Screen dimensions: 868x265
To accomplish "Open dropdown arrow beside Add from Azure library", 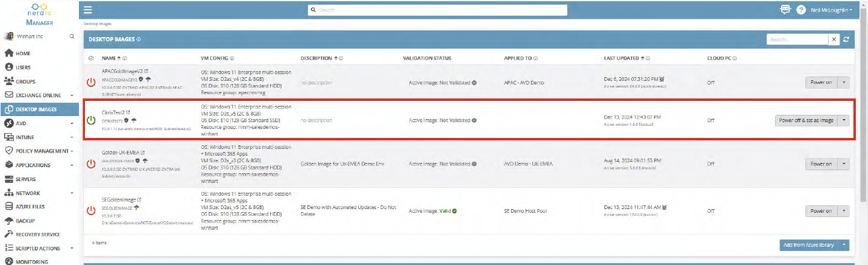I will [x=844, y=245].
